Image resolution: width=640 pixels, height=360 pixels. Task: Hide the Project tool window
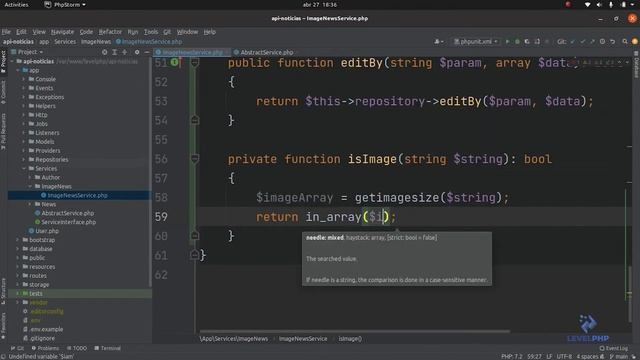point(147,52)
